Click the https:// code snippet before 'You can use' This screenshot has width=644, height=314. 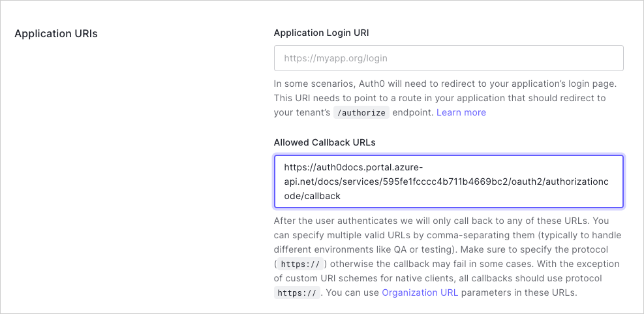[297, 293]
